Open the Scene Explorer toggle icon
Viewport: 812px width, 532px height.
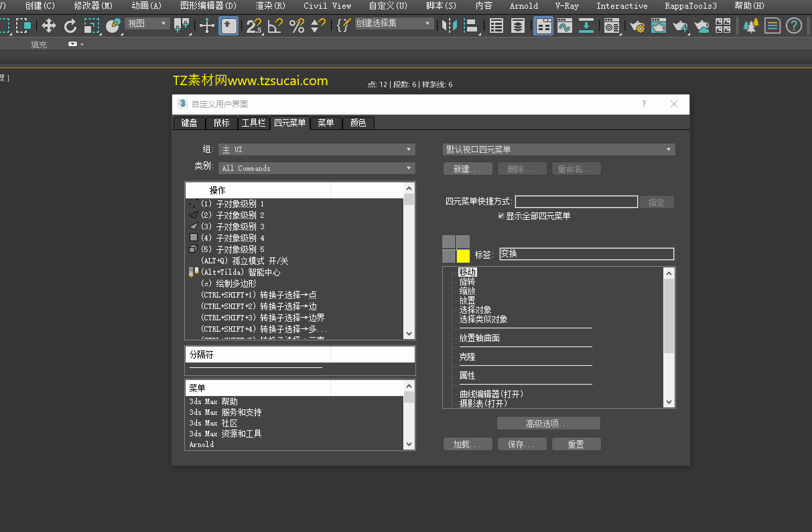tap(496, 26)
